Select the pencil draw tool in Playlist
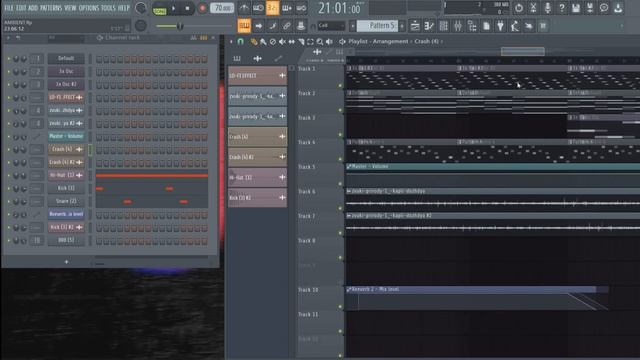The image size is (640, 360). [x=253, y=41]
